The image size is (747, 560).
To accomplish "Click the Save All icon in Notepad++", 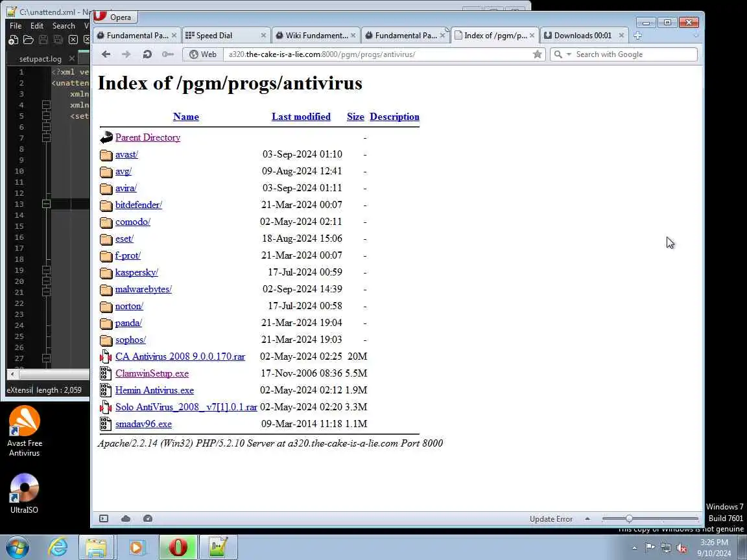I will [x=58, y=40].
